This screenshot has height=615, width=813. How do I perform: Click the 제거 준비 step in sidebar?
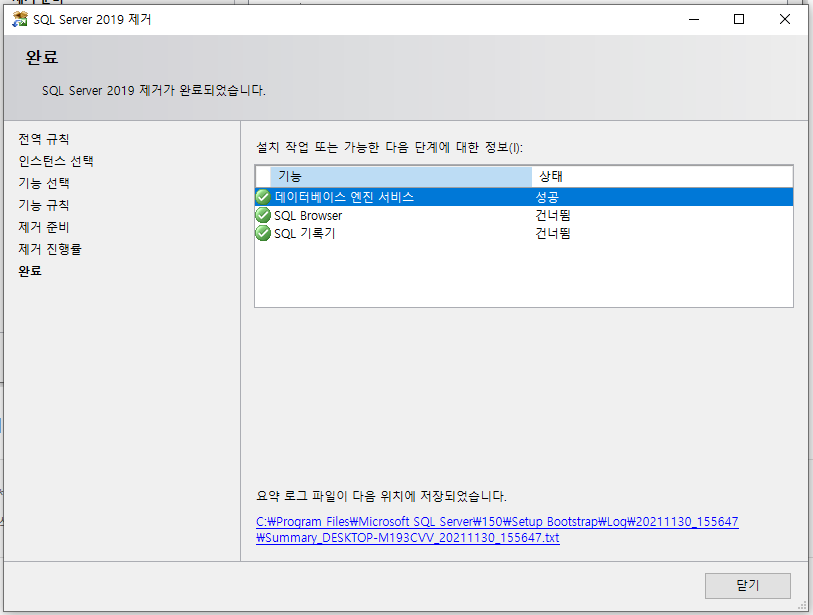click(44, 227)
